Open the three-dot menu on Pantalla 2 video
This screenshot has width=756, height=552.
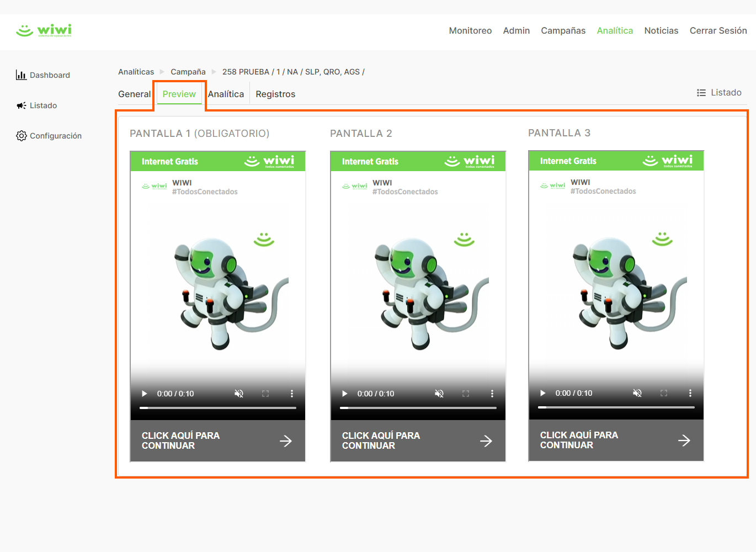492,394
